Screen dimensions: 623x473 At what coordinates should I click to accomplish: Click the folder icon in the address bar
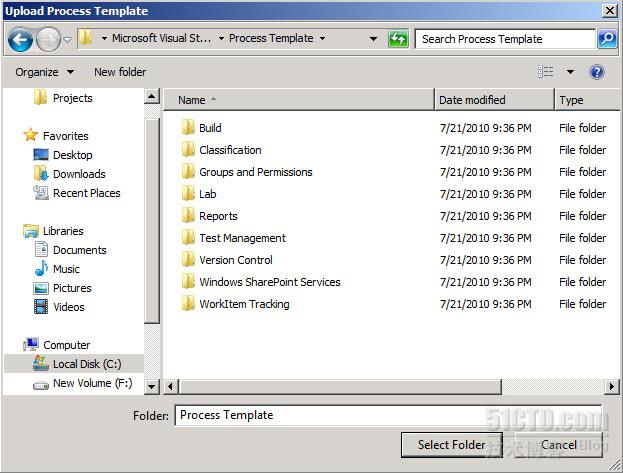[x=85, y=39]
